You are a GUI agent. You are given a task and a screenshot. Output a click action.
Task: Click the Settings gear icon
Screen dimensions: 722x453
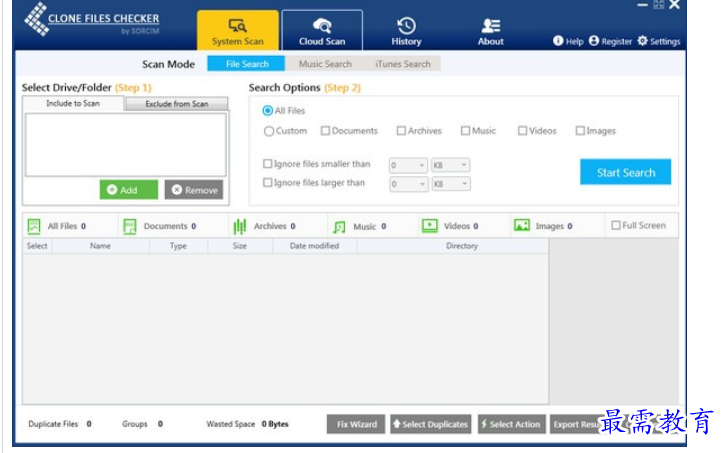(x=642, y=41)
